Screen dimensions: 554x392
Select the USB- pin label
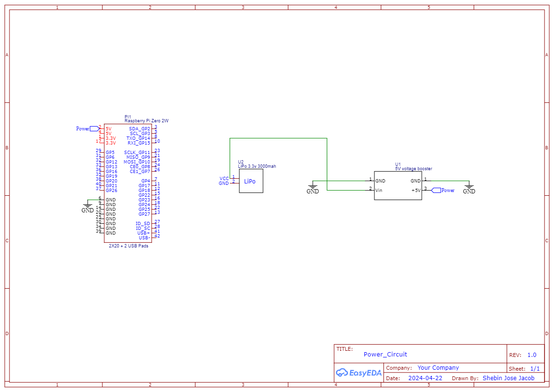(144, 237)
